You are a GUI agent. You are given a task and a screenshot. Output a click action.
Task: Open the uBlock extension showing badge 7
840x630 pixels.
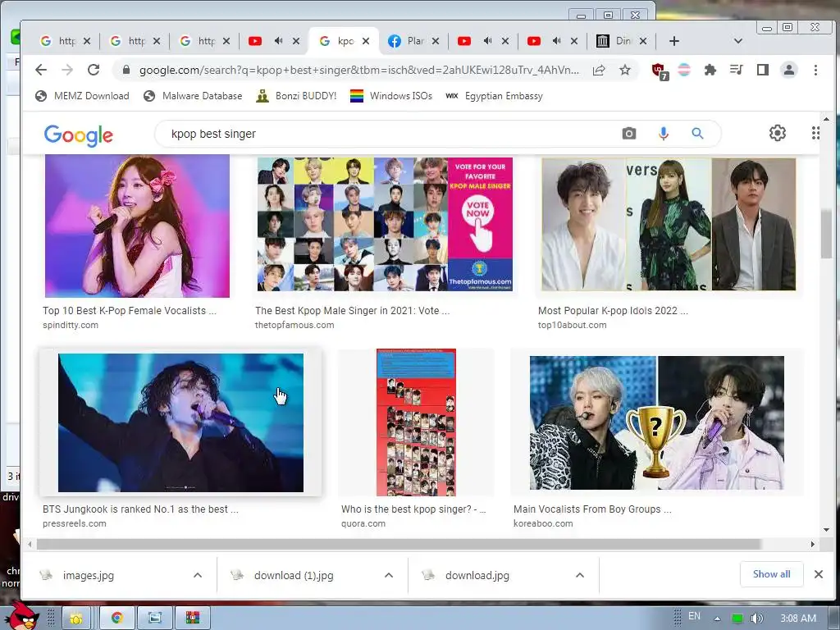click(659, 71)
